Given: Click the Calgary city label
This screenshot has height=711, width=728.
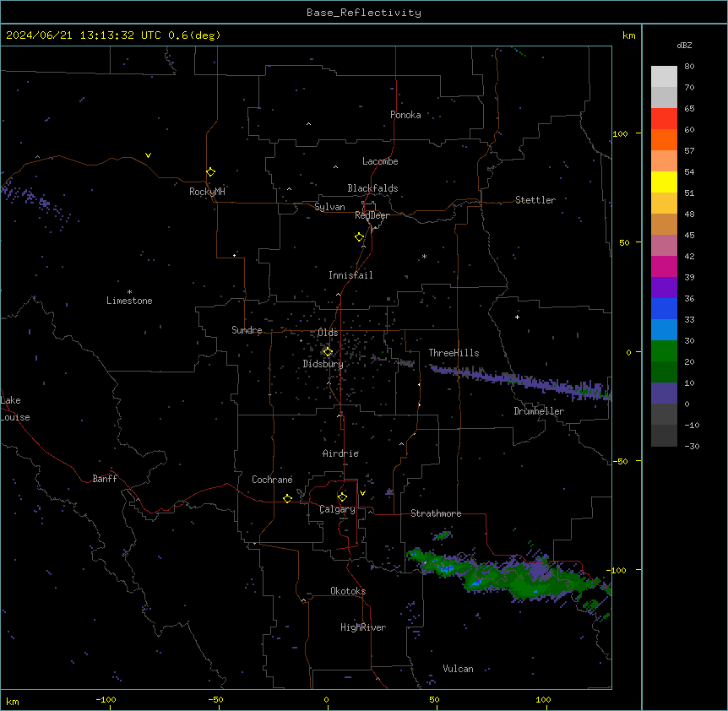Looking at the screenshot, I should (337, 509).
